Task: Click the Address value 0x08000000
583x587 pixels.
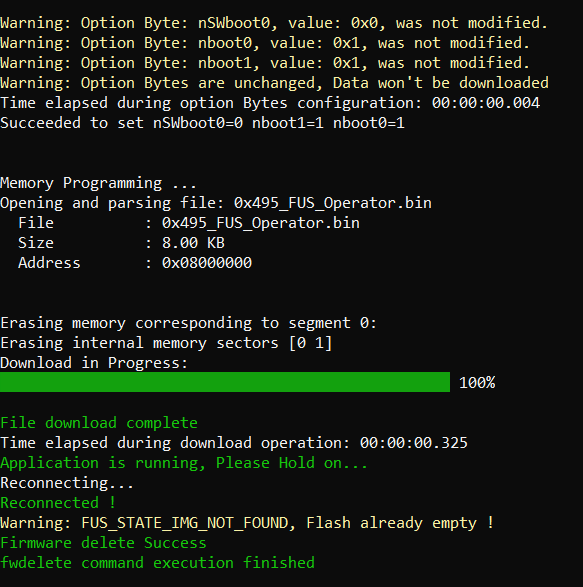Action: pos(207,263)
